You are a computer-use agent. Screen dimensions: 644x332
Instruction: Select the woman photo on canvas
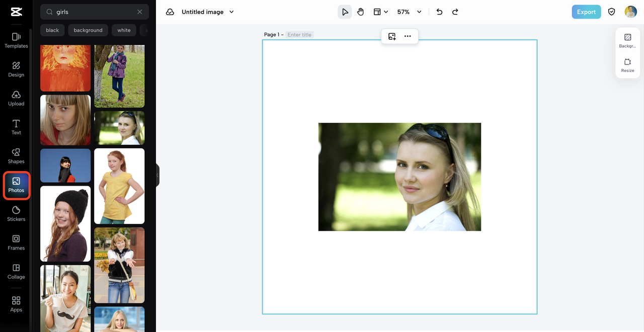pos(399,177)
